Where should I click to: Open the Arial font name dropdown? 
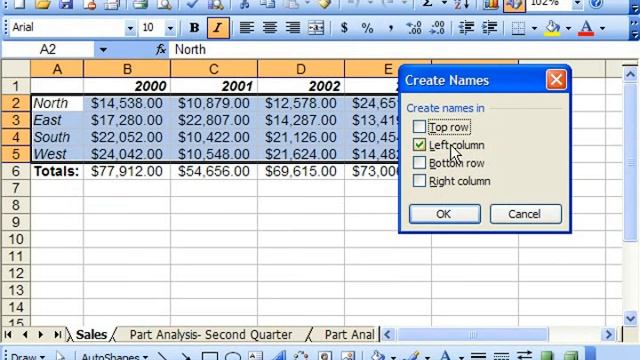pyautogui.click(x=130, y=28)
